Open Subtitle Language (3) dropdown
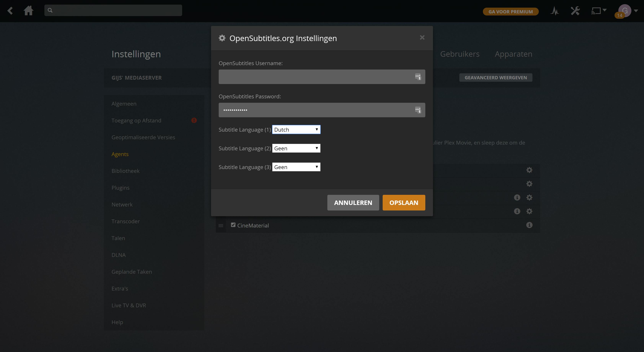 tap(296, 167)
